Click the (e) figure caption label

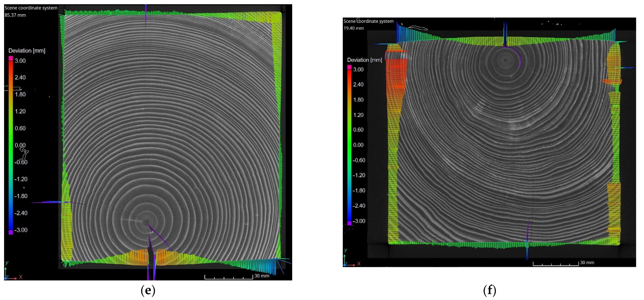[148, 290]
